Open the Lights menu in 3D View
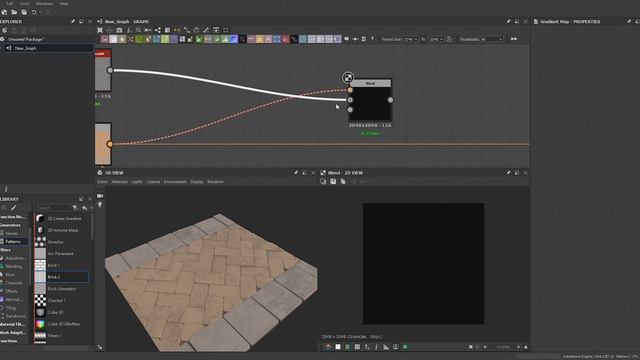640x360 pixels. click(x=137, y=182)
